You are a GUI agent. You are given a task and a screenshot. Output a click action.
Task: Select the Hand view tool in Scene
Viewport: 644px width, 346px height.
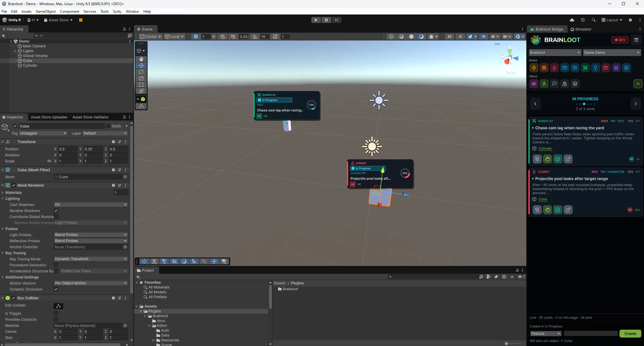(141, 59)
